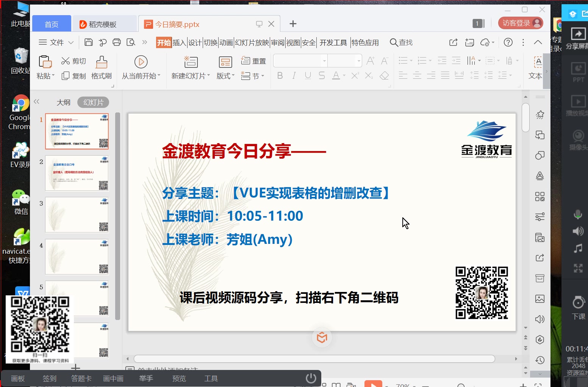Toggle Underline formatting
Viewport: 588px width, 387px height.
pos(308,76)
